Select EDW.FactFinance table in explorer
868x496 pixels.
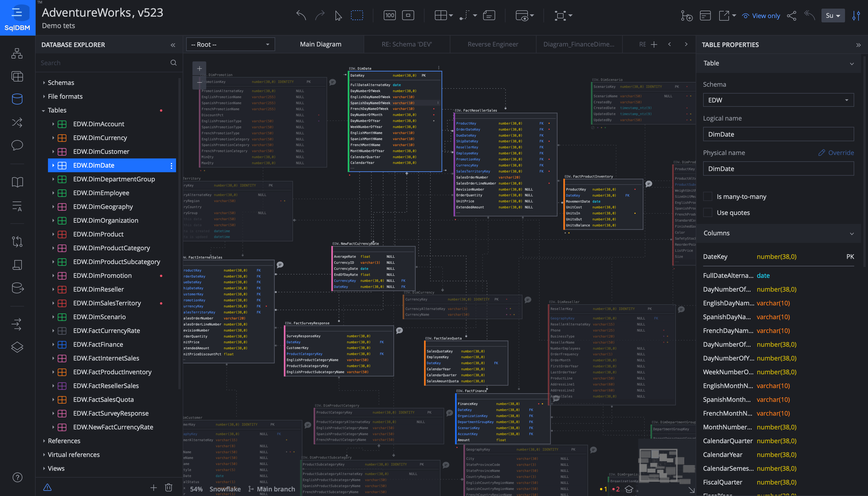[x=98, y=344]
